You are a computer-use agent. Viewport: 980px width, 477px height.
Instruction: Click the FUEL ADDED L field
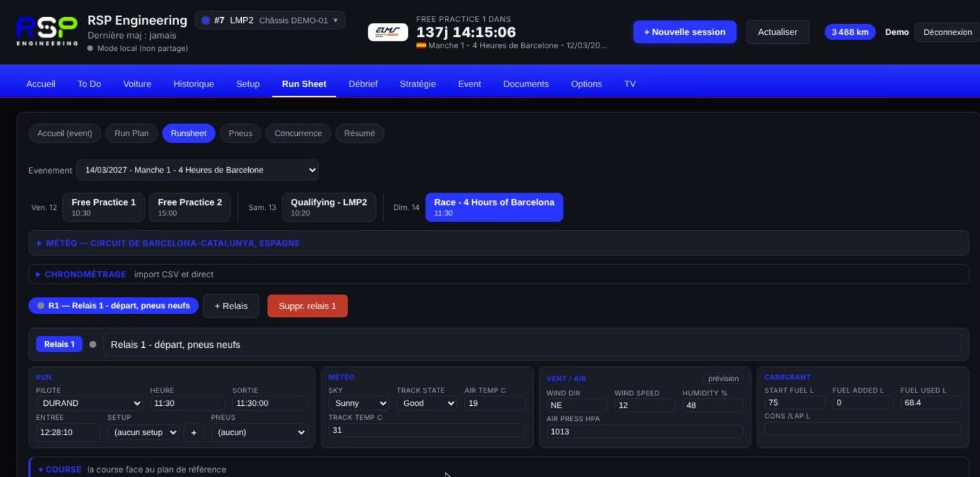tap(863, 403)
